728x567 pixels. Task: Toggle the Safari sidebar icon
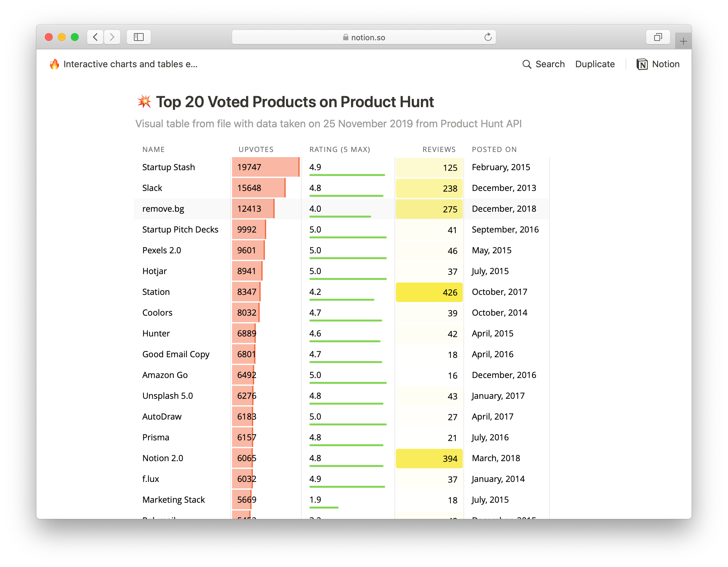click(139, 37)
